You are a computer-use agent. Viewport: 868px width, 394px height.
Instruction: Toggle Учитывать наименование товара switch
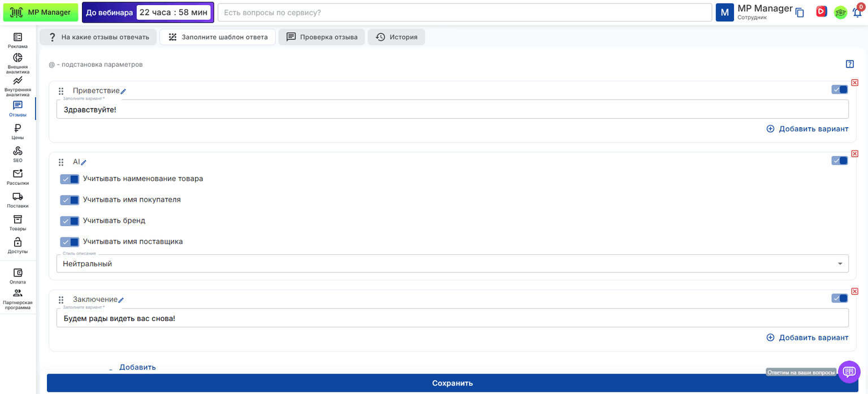70,179
